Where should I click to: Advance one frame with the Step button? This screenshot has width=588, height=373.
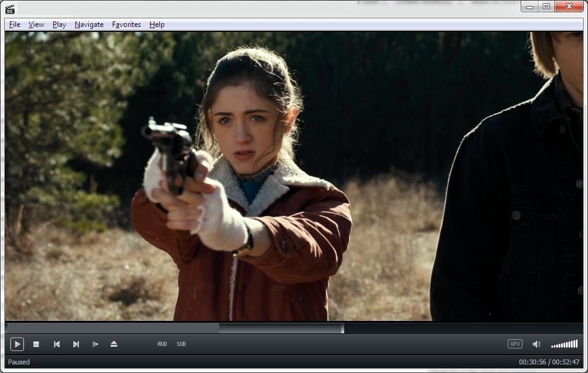[95, 344]
